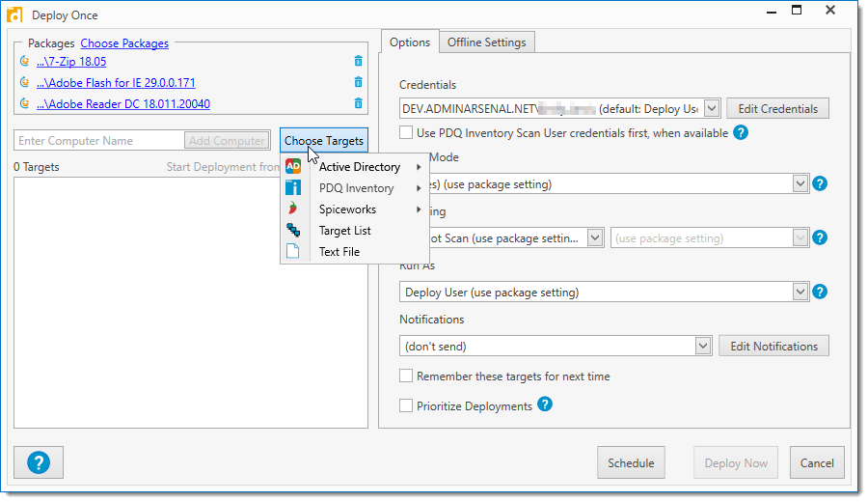Image resolution: width=868 pixels, height=502 pixels.
Task: Toggle the Prioritize Deployments checkbox
Action: pos(407,406)
